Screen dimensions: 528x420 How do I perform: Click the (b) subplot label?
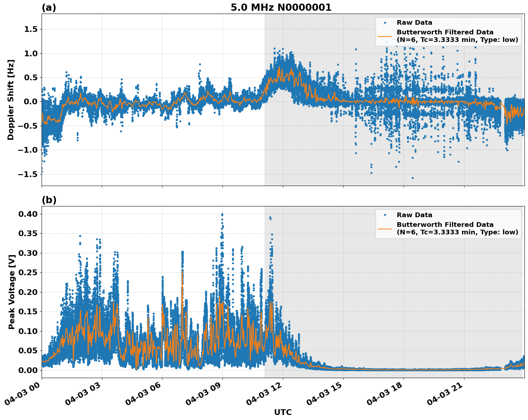49,200
